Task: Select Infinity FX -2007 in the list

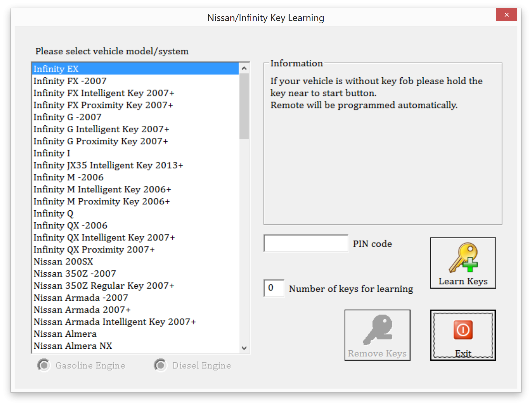Action: pos(135,81)
